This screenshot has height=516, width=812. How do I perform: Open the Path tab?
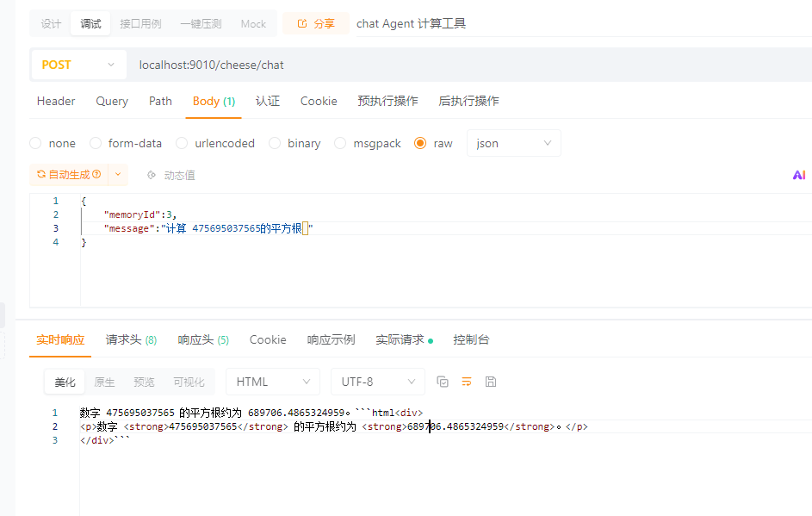160,101
